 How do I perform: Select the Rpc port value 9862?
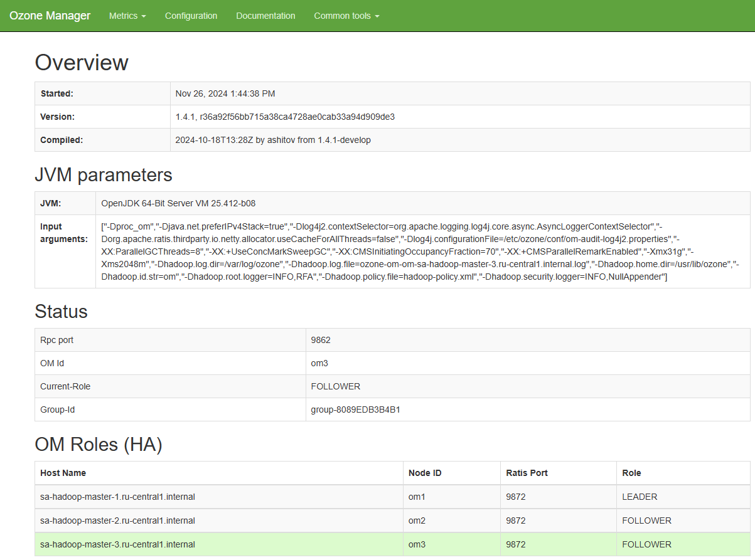(x=321, y=340)
